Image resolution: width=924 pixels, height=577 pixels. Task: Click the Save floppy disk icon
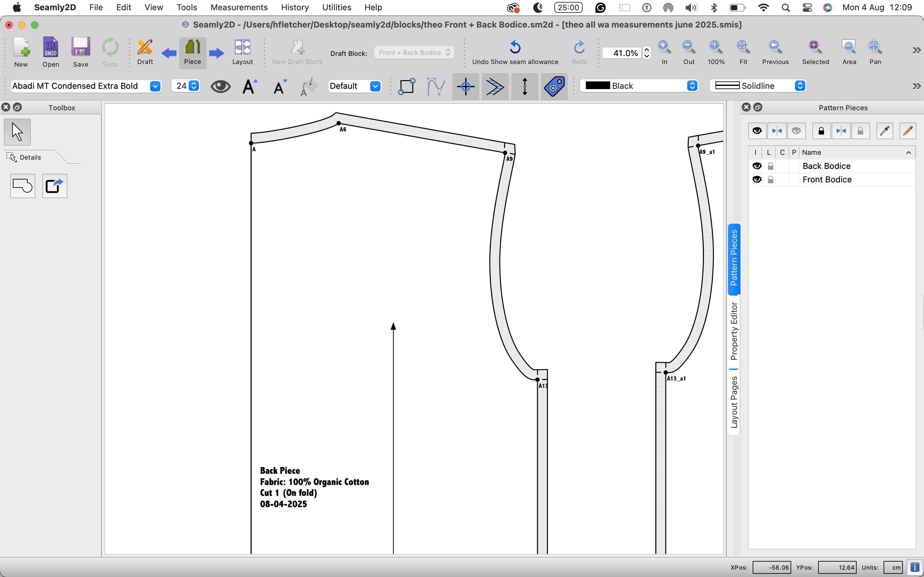(80, 48)
